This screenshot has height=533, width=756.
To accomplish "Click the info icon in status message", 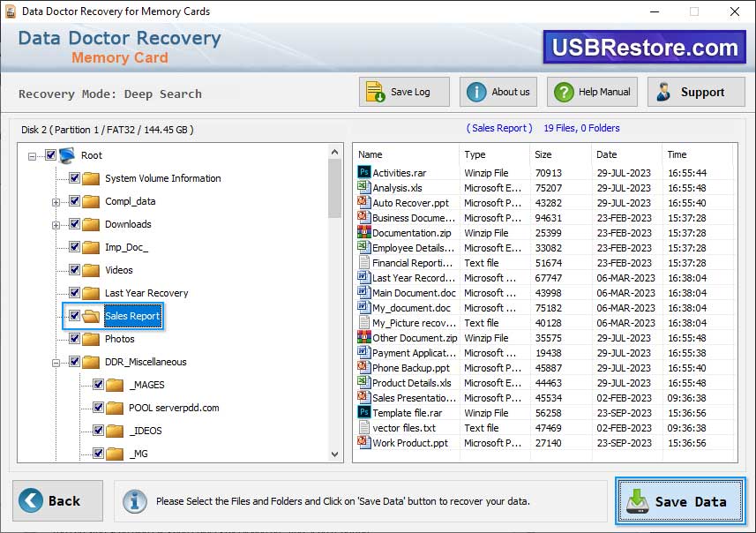I will click(135, 501).
